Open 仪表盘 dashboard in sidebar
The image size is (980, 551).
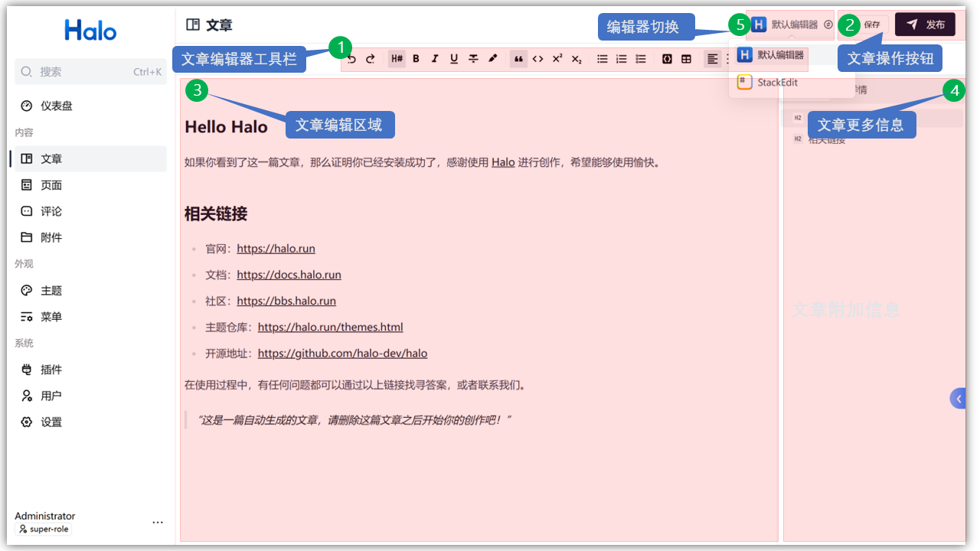coord(90,106)
